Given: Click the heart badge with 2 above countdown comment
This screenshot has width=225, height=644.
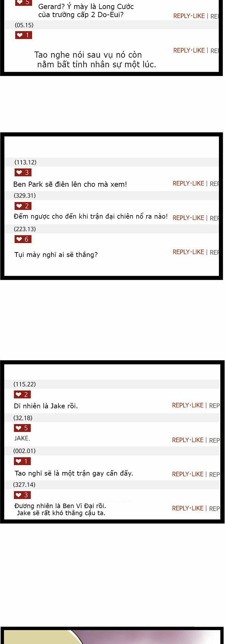Looking at the screenshot, I should pyautogui.click(x=23, y=206).
